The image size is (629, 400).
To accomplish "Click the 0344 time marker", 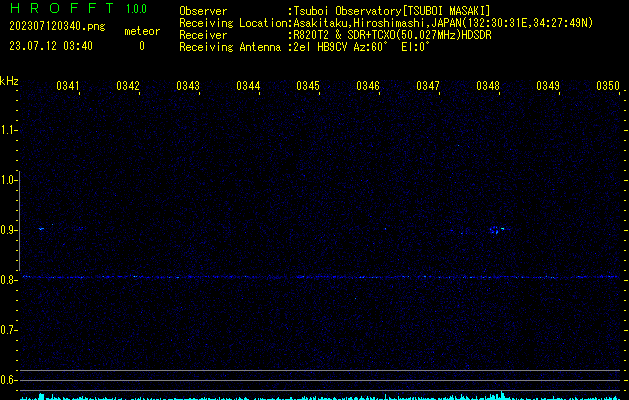I will [x=248, y=87].
